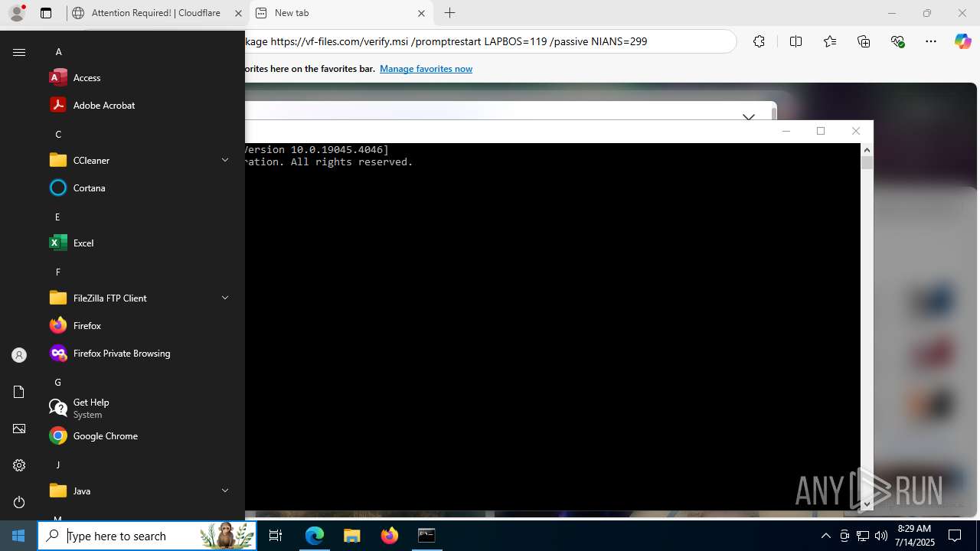Expand the FileZilla FTP Client folder
Image resolution: width=980 pixels, height=551 pixels.
click(225, 298)
